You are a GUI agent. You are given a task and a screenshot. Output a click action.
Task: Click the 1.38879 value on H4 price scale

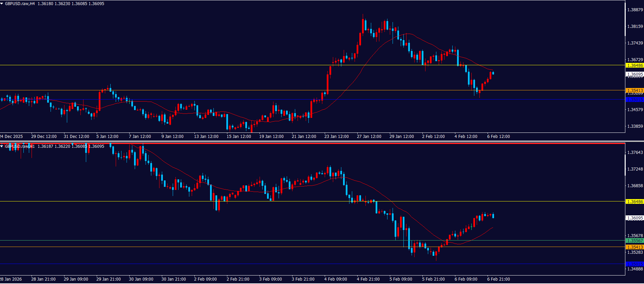click(x=635, y=10)
